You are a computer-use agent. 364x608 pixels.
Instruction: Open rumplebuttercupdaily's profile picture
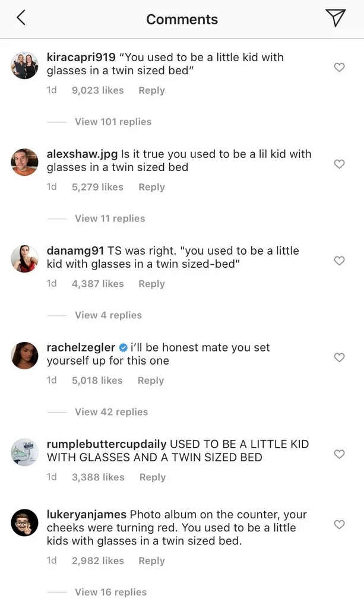[x=24, y=452]
